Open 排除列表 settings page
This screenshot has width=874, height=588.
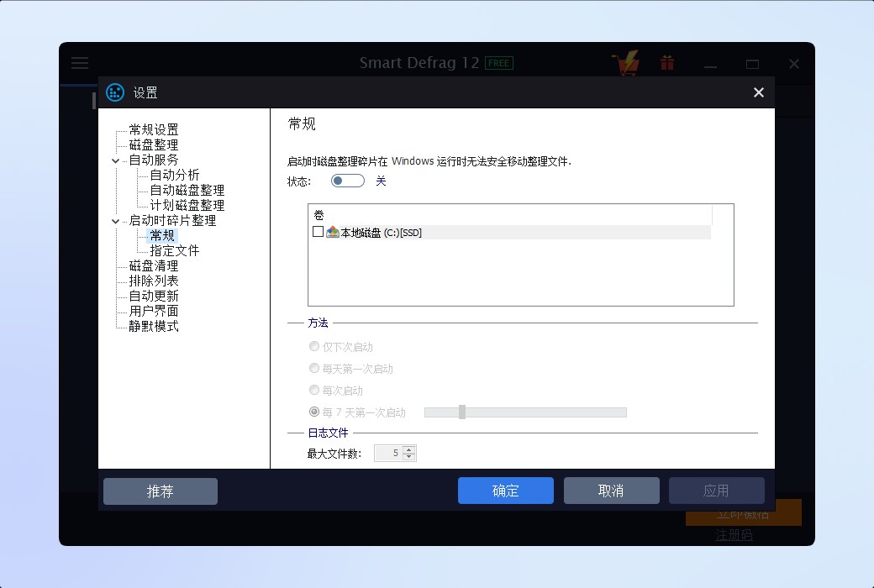point(154,281)
